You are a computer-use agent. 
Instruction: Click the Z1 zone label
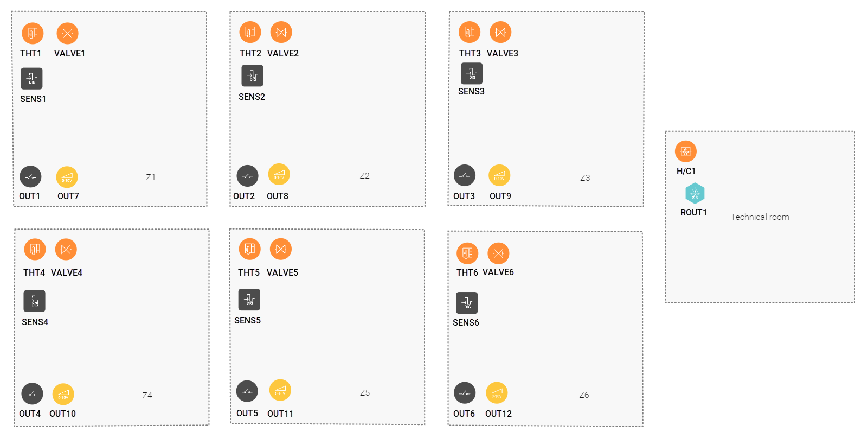(151, 177)
